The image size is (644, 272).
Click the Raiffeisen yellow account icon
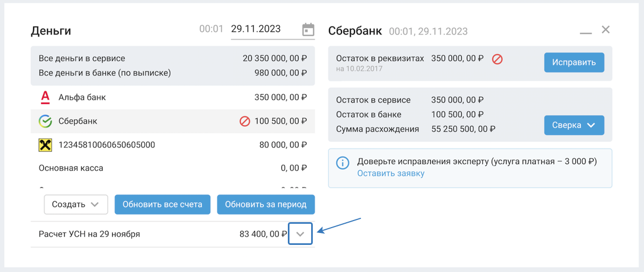tap(46, 145)
